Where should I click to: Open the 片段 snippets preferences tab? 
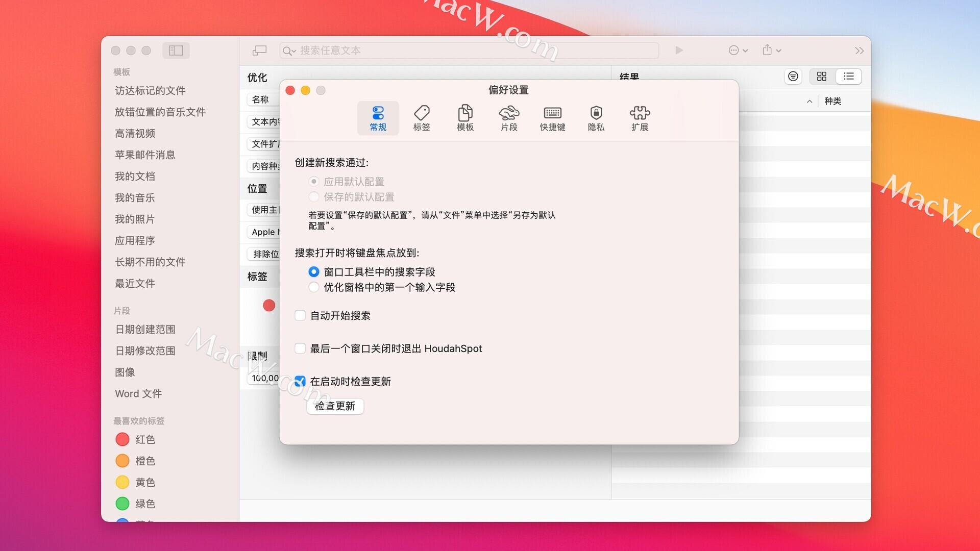[509, 118]
